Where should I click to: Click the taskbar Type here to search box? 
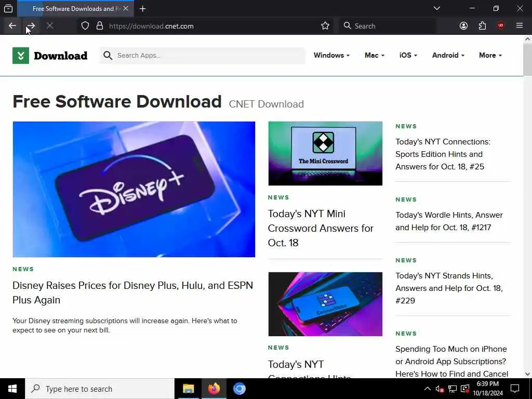100,389
